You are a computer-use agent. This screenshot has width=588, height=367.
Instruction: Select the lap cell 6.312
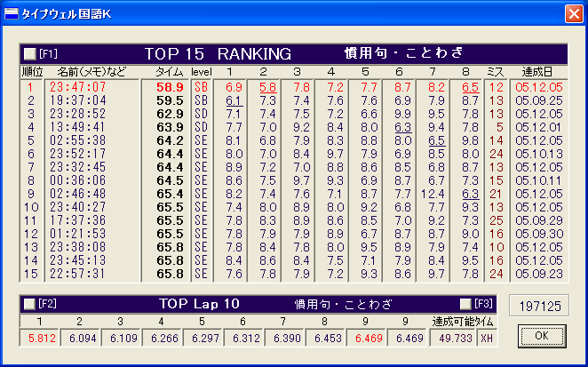pos(243,338)
